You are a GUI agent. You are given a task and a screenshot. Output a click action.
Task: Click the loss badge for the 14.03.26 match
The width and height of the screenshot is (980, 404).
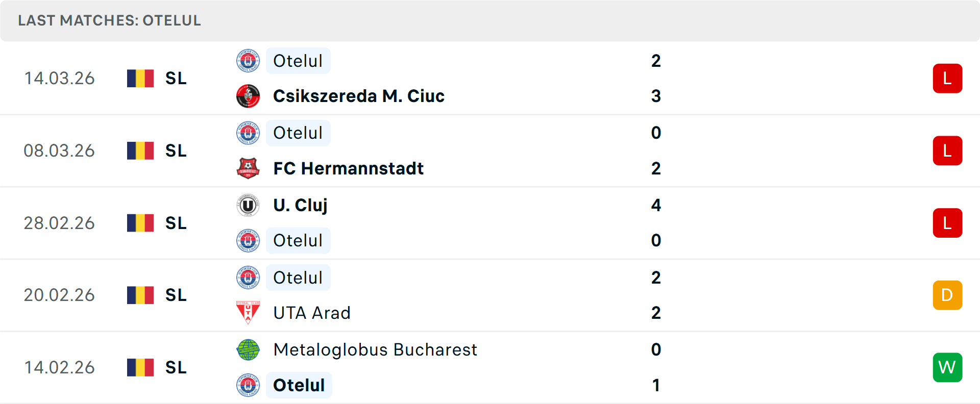(x=947, y=79)
